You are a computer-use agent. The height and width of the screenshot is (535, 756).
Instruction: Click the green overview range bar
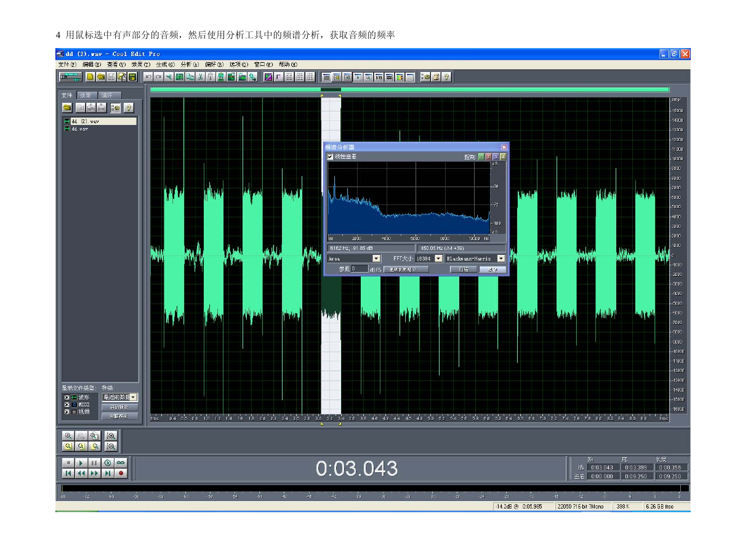(409, 90)
